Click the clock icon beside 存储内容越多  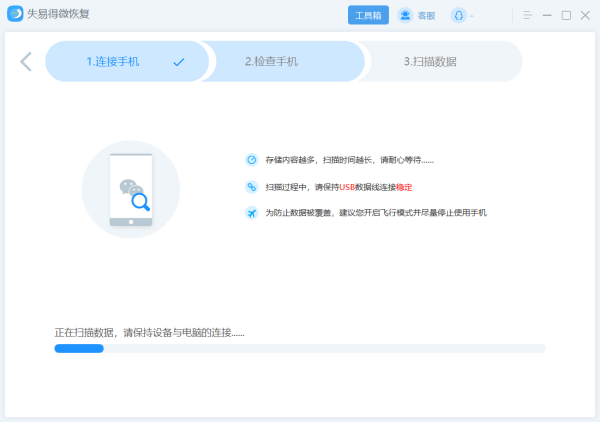pos(251,160)
